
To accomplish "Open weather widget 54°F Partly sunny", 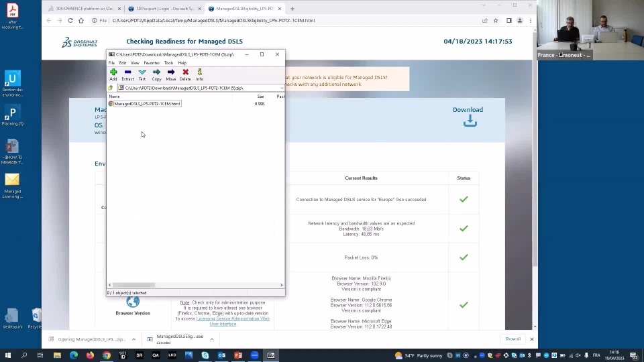I will pyautogui.click(x=419, y=355).
